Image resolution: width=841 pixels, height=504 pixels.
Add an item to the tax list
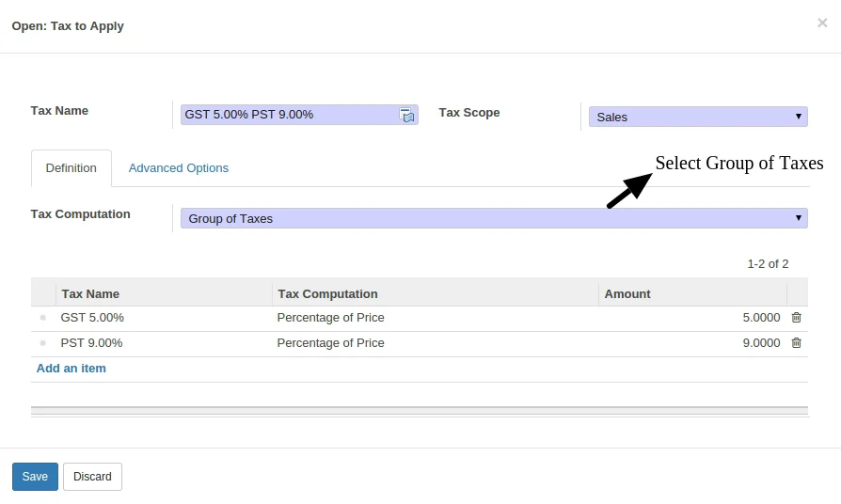[x=71, y=369]
